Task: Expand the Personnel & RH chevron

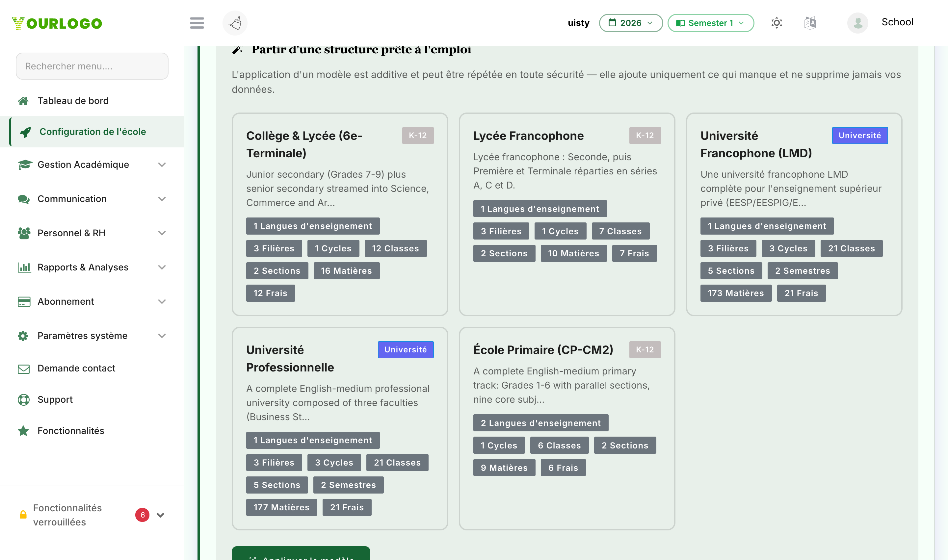Action: click(x=162, y=233)
